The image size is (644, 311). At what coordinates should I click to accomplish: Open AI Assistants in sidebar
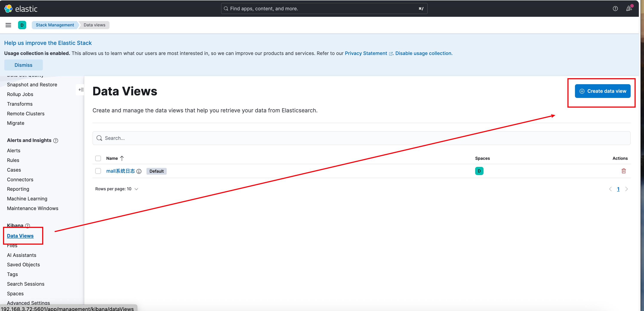22,255
